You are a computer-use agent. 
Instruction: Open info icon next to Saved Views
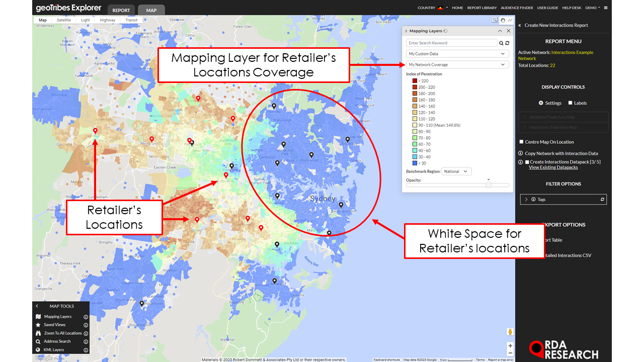86,325
